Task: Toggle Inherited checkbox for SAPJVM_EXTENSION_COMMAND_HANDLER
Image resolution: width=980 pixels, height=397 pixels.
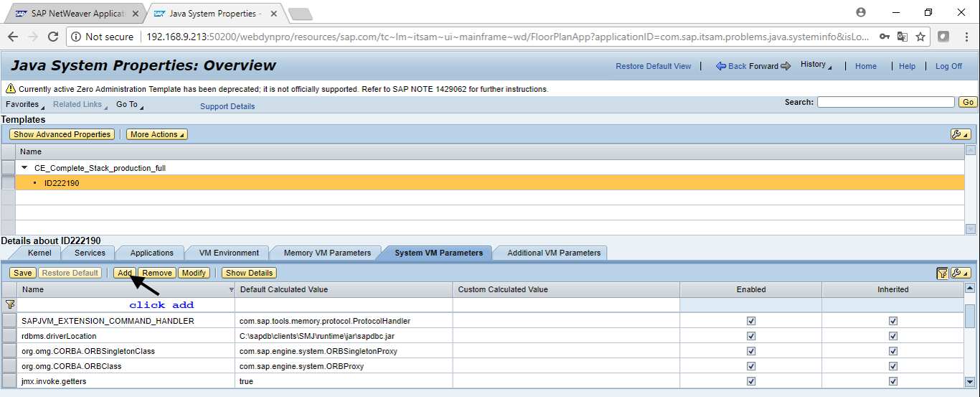Action: (893, 321)
